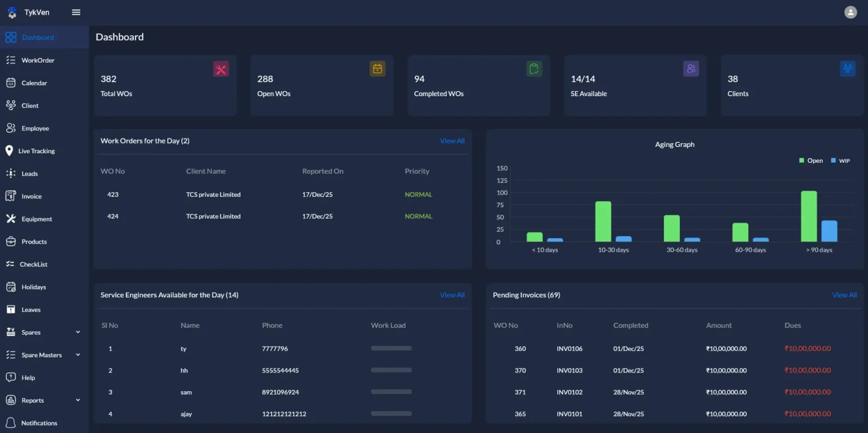
Task: Click View All for Work Orders for the Day
Action: (x=452, y=141)
